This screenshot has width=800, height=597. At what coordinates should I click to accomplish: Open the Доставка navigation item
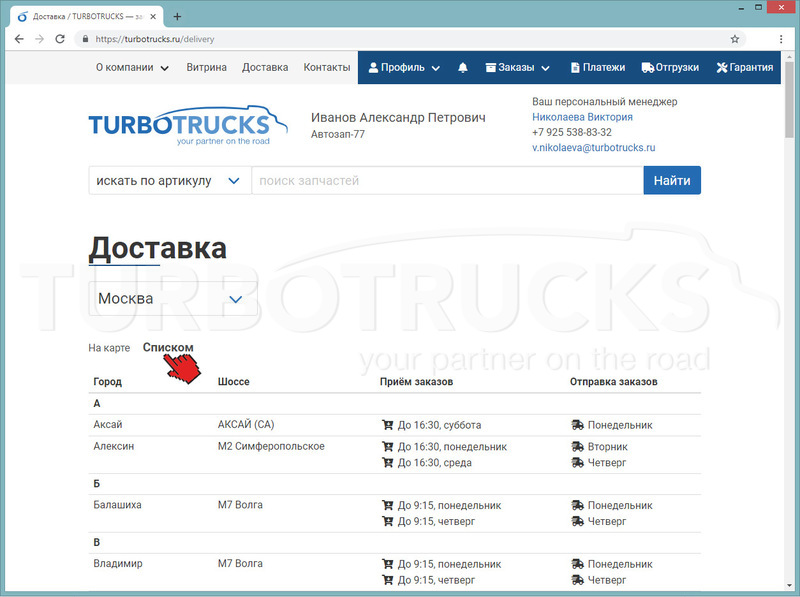tap(265, 67)
